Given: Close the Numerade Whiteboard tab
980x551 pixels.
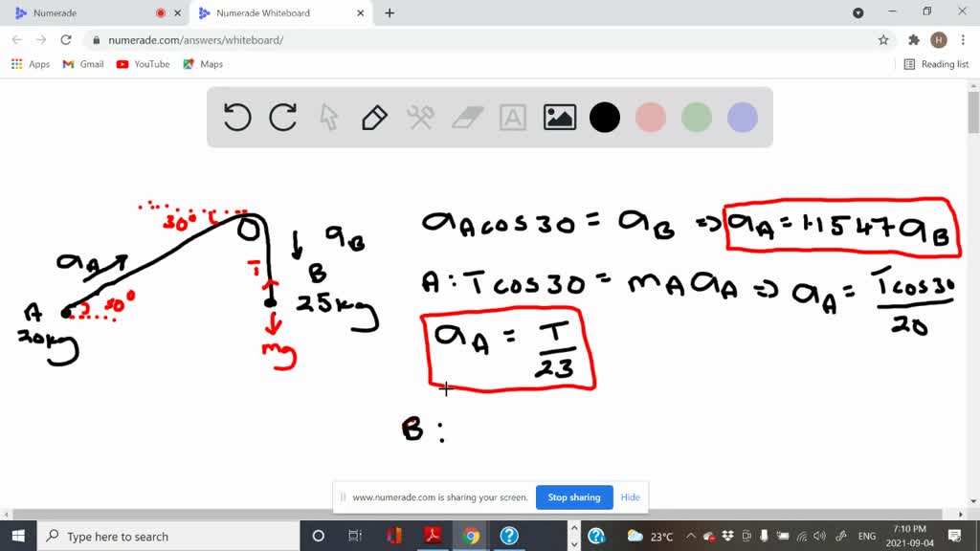Looking at the screenshot, I should click(361, 13).
